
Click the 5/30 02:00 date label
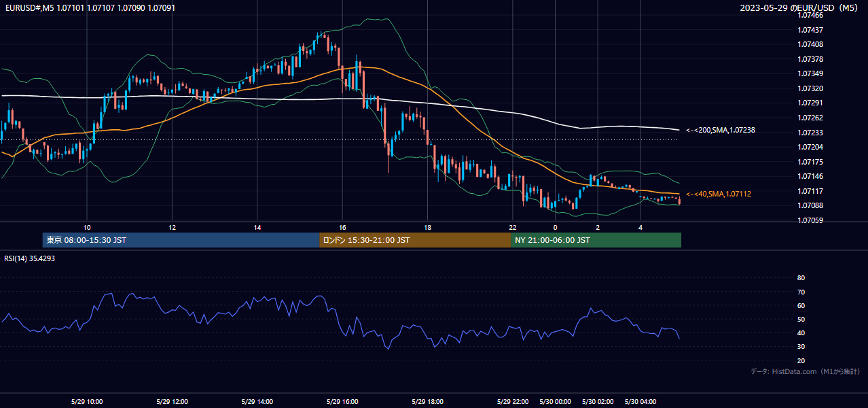click(x=598, y=401)
